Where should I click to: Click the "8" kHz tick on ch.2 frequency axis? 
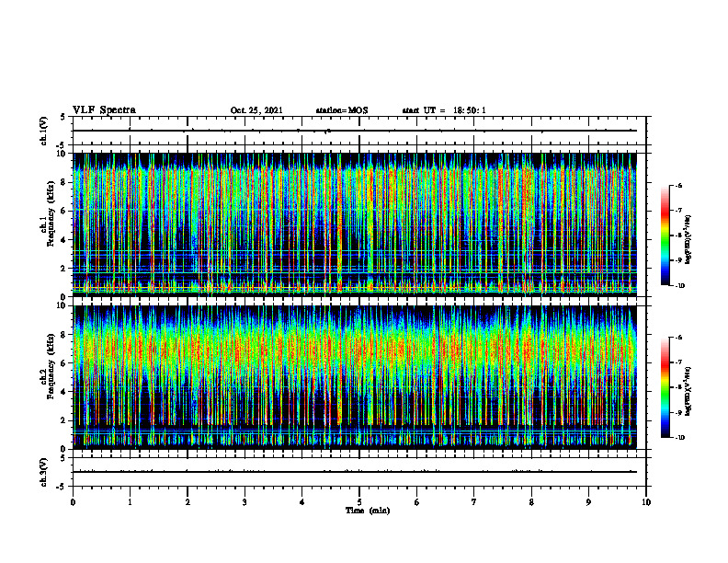pos(64,335)
